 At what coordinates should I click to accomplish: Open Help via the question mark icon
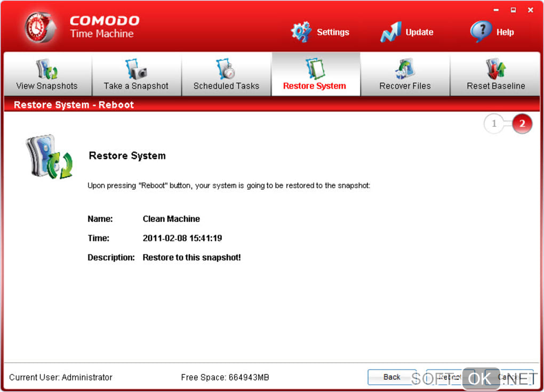[481, 31]
